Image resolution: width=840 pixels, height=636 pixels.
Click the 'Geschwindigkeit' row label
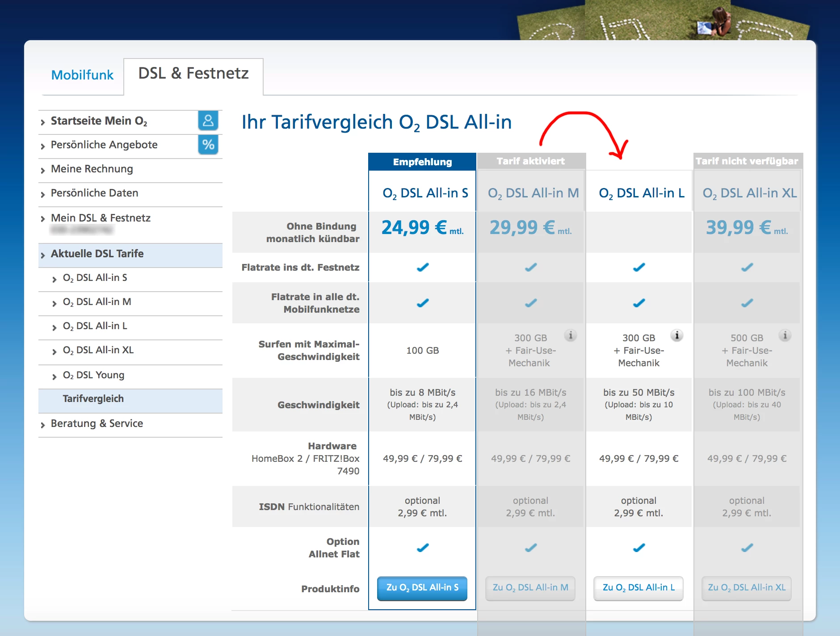pyautogui.click(x=319, y=405)
